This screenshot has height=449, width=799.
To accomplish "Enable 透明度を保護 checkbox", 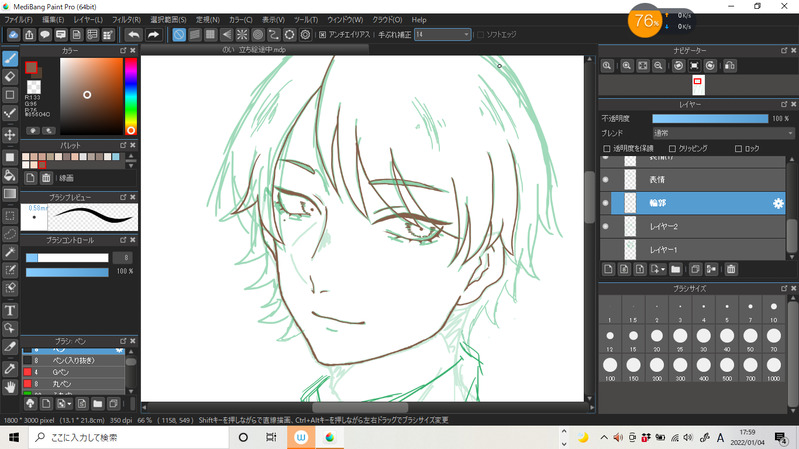I will click(606, 149).
